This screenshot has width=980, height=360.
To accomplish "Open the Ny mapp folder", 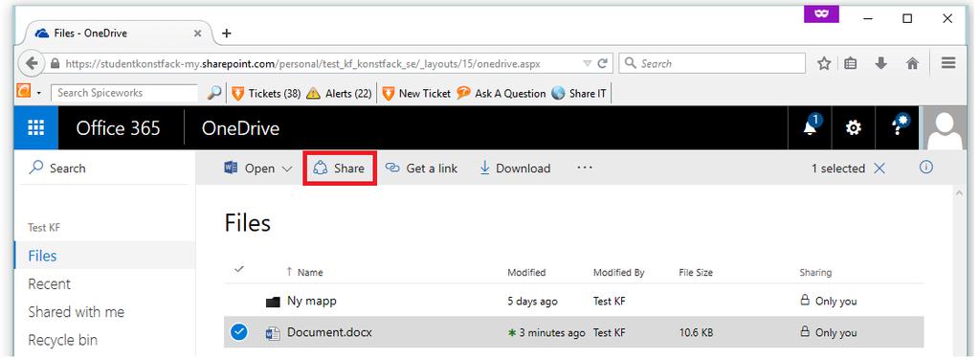I will click(312, 301).
